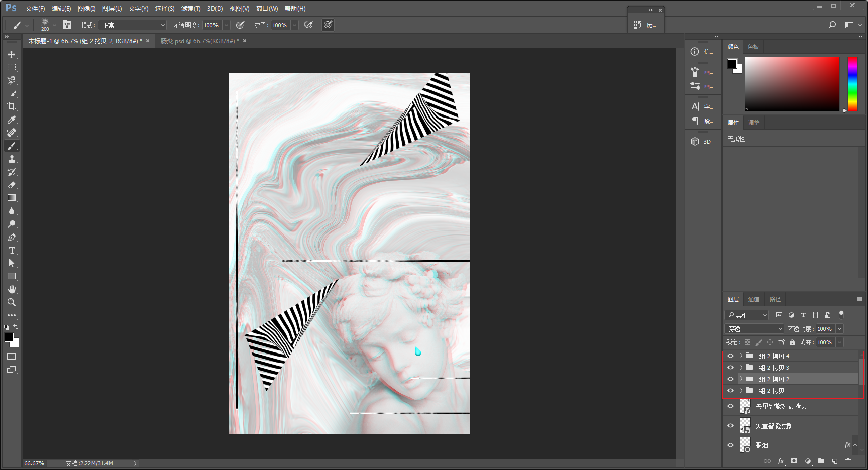868x470 pixels.
Task: Switch to the 通道 tab
Action: (754, 299)
